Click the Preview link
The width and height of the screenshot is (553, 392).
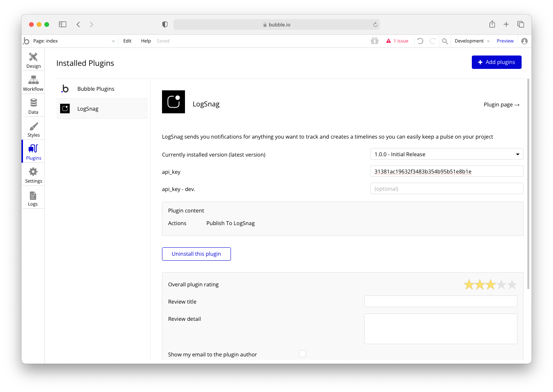pos(505,41)
